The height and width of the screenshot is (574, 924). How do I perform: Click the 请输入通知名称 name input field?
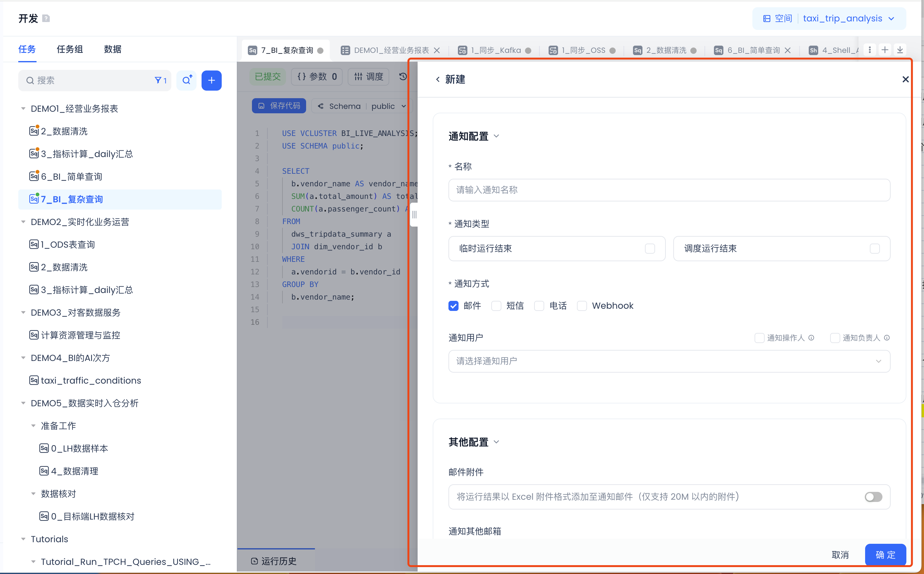[x=669, y=190]
